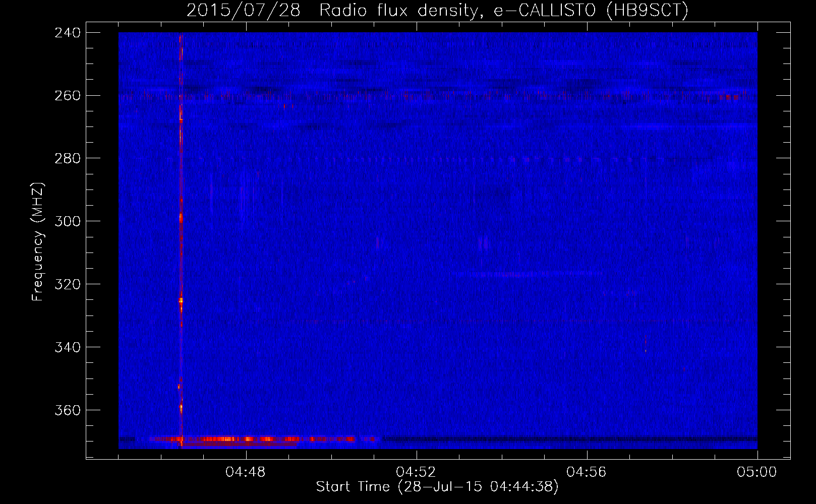
Task: Click the plot title 'Radio flux density, e-CALLISTO (HB9SCT)'
Action: tap(504, 10)
